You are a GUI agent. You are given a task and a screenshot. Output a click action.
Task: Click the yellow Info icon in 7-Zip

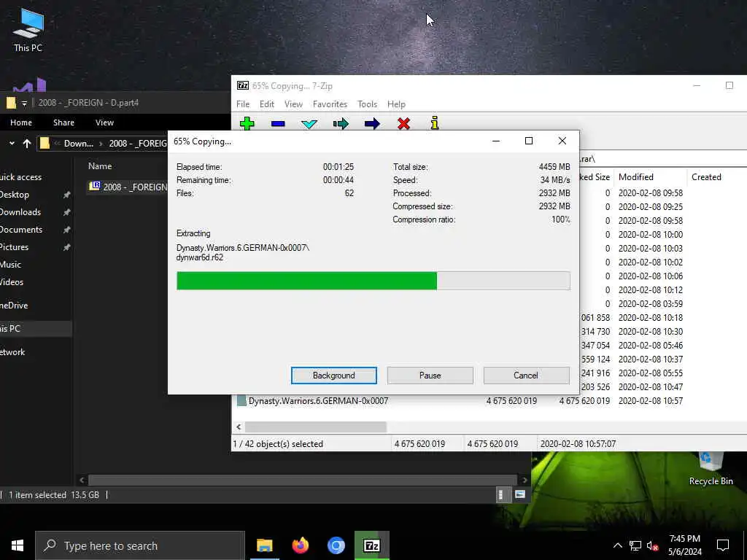(x=435, y=122)
